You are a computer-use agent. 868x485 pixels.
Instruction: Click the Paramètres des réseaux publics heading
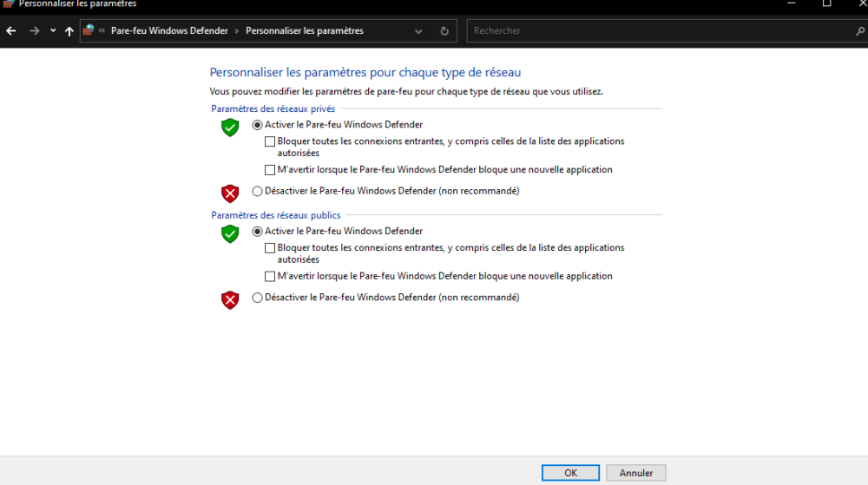coord(276,215)
